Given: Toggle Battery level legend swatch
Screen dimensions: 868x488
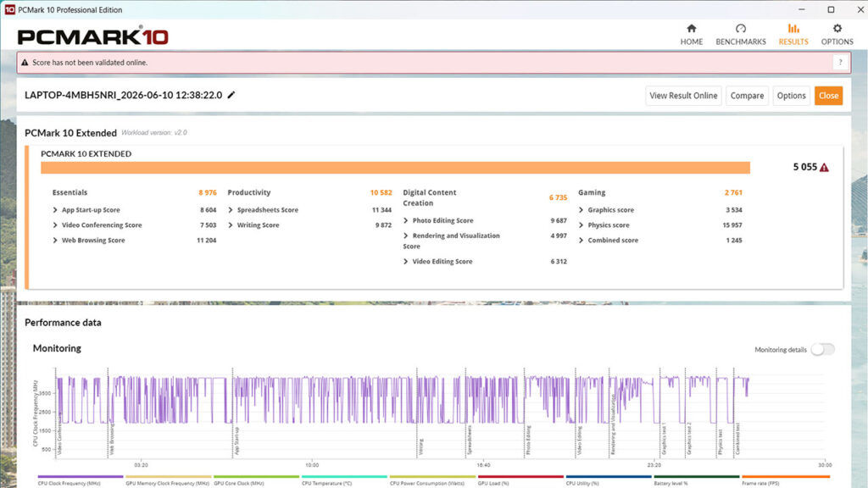Looking at the screenshot, I should tap(697, 476).
